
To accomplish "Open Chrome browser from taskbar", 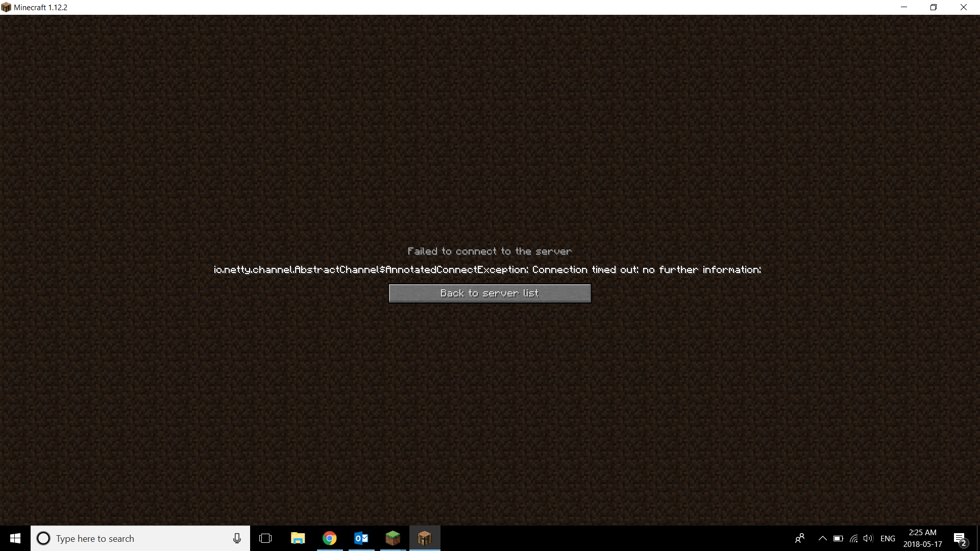I will 329,538.
